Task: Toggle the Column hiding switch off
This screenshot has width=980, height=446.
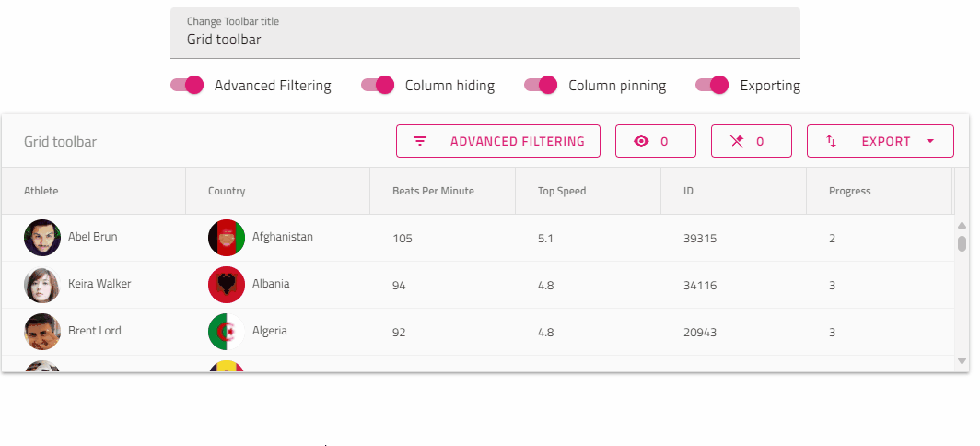Action: coord(378,85)
